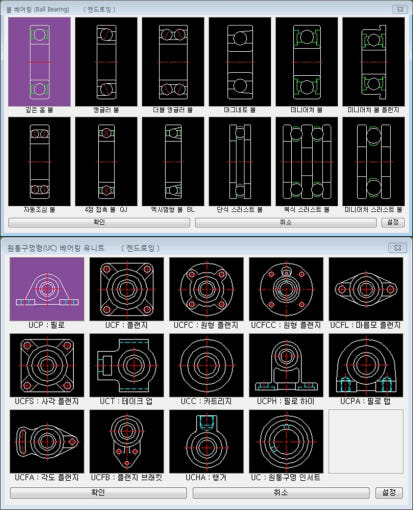413x510 pixels.
Task: Choose the UCT take-up unit drawing
Action: (127, 365)
